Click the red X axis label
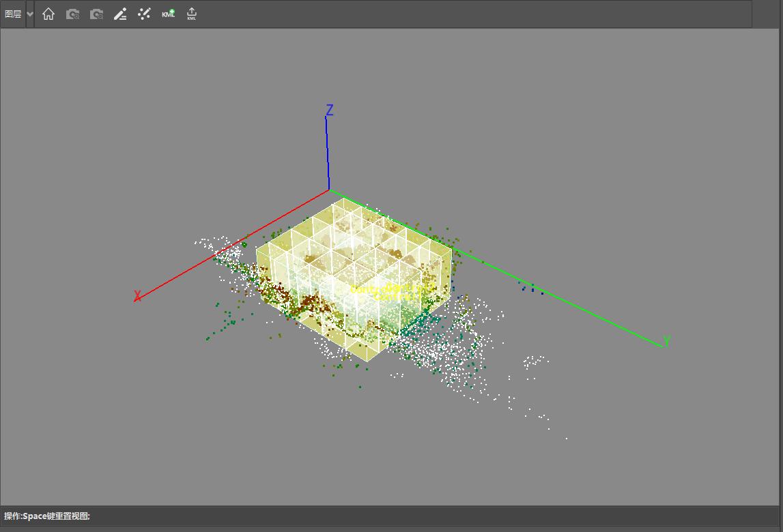Image resolution: width=783 pixels, height=532 pixels. click(x=137, y=295)
